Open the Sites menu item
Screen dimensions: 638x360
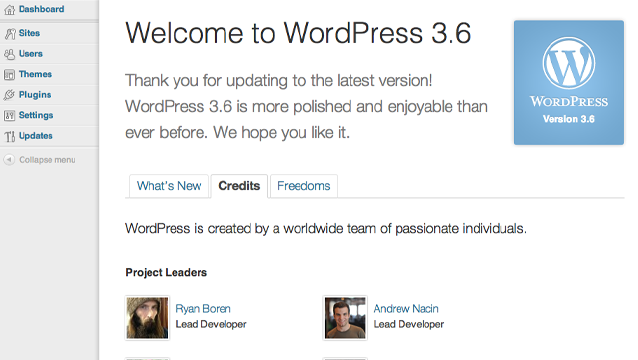pos(29,33)
